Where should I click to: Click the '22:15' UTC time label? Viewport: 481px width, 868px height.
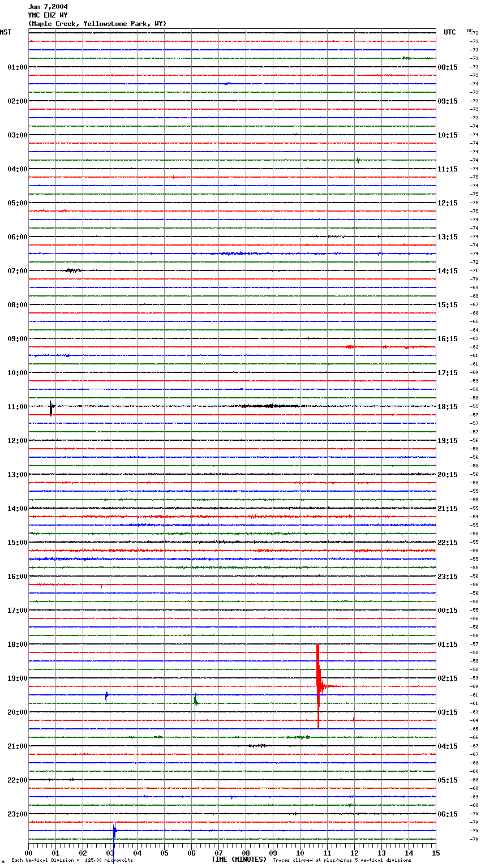coord(448,543)
